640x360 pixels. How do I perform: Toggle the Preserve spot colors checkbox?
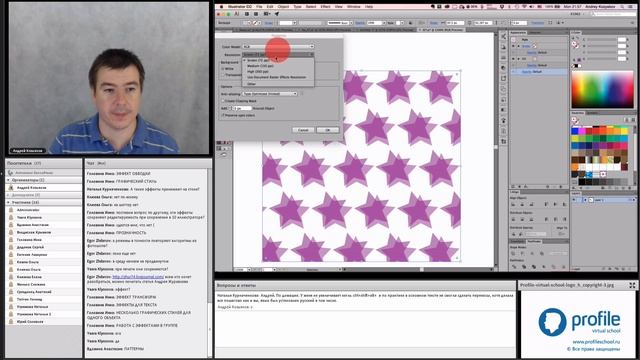[223, 115]
